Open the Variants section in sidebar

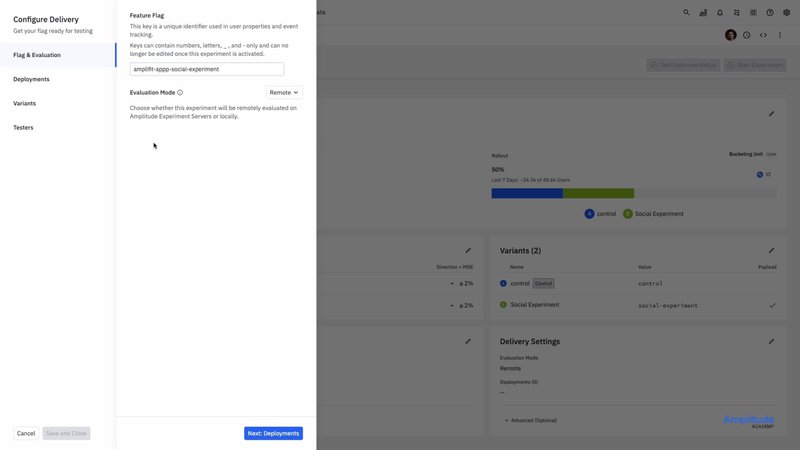click(x=25, y=103)
